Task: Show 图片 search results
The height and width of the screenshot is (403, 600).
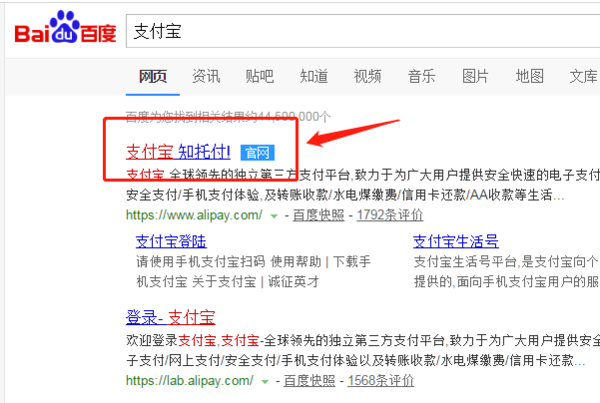Action: click(x=475, y=77)
